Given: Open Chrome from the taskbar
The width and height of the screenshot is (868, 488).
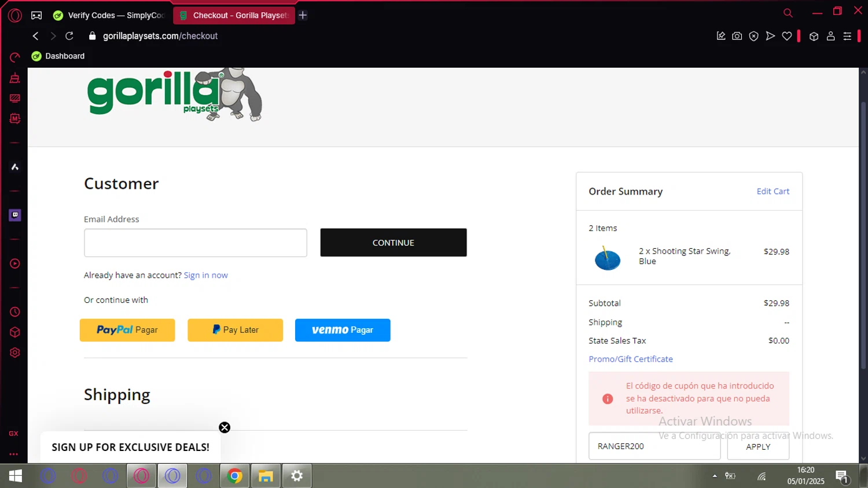Looking at the screenshot, I should [x=235, y=476].
